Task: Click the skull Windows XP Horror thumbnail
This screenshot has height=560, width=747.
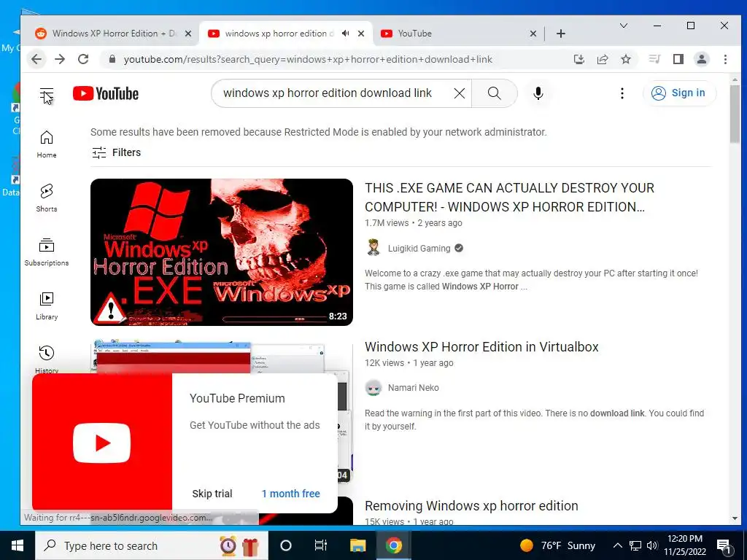Action: point(222,252)
